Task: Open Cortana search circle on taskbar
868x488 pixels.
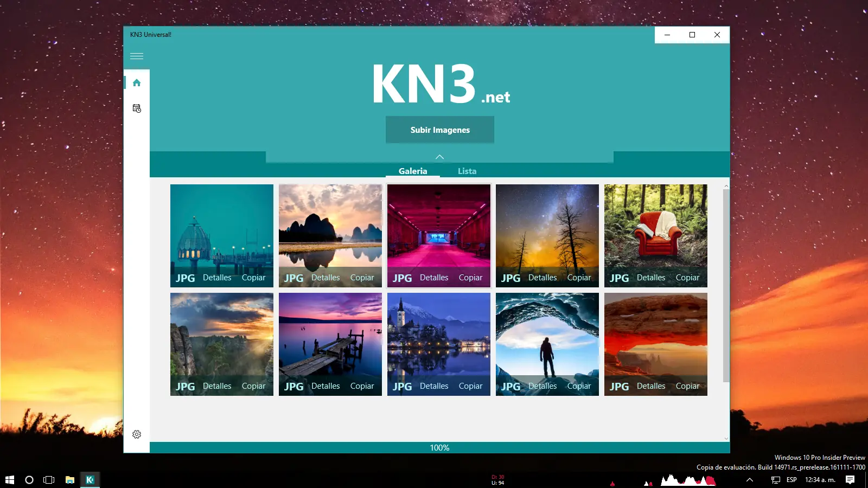Action: (x=29, y=480)
